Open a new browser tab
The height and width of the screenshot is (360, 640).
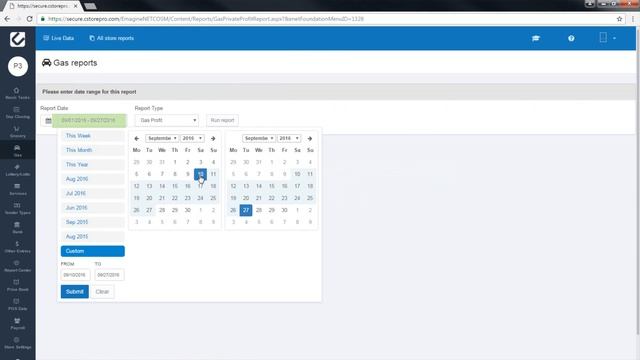[90, 6]
